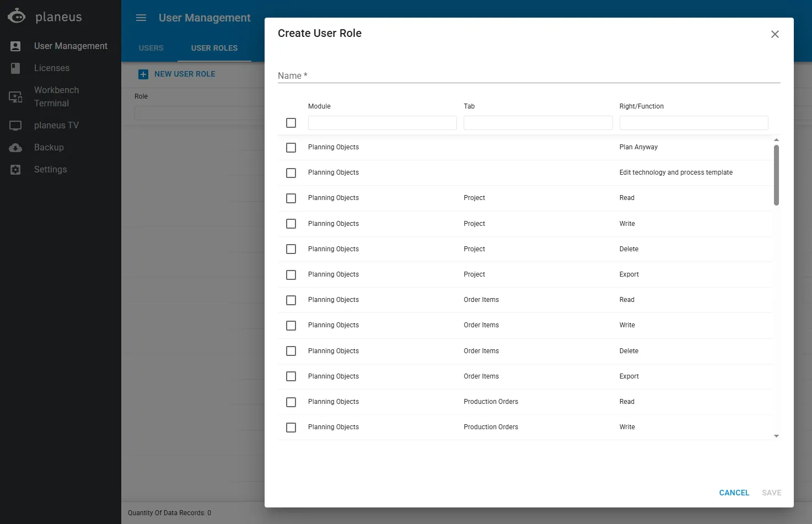812x524 pixels.
Task: Toggle the select-all header checkbox
Action: pyautogui.click(x=291, y=123)
